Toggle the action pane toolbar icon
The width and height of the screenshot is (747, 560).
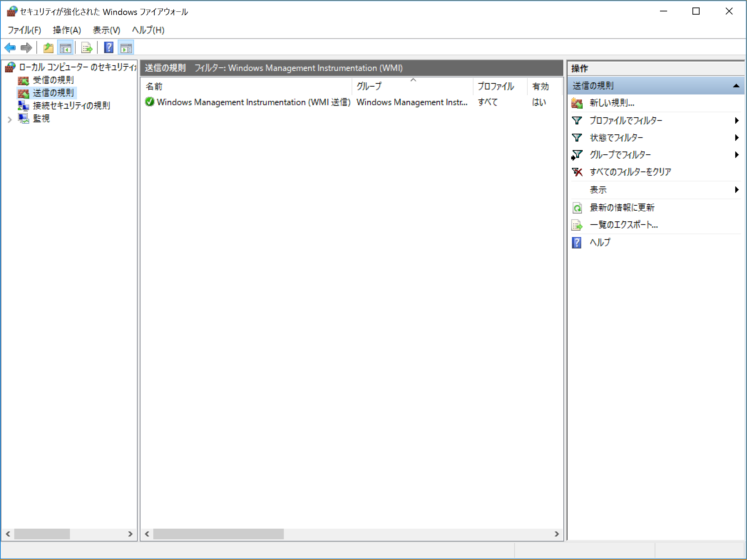126,47
